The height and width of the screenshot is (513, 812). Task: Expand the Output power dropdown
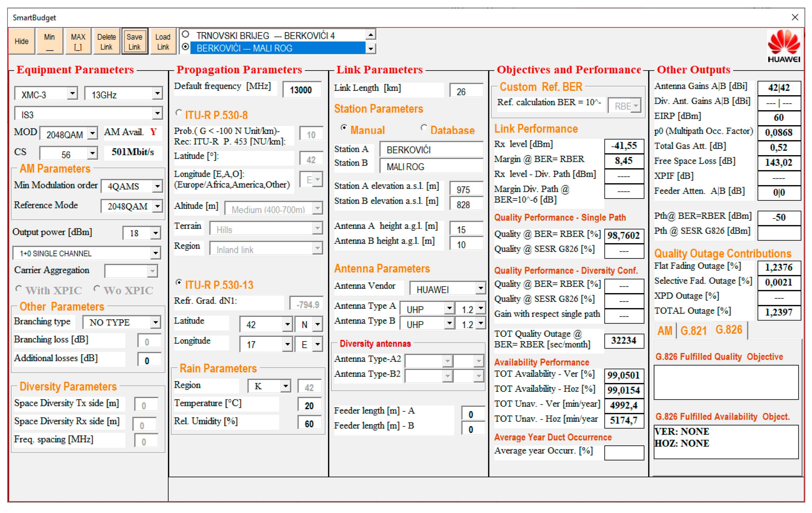[156, 233]
